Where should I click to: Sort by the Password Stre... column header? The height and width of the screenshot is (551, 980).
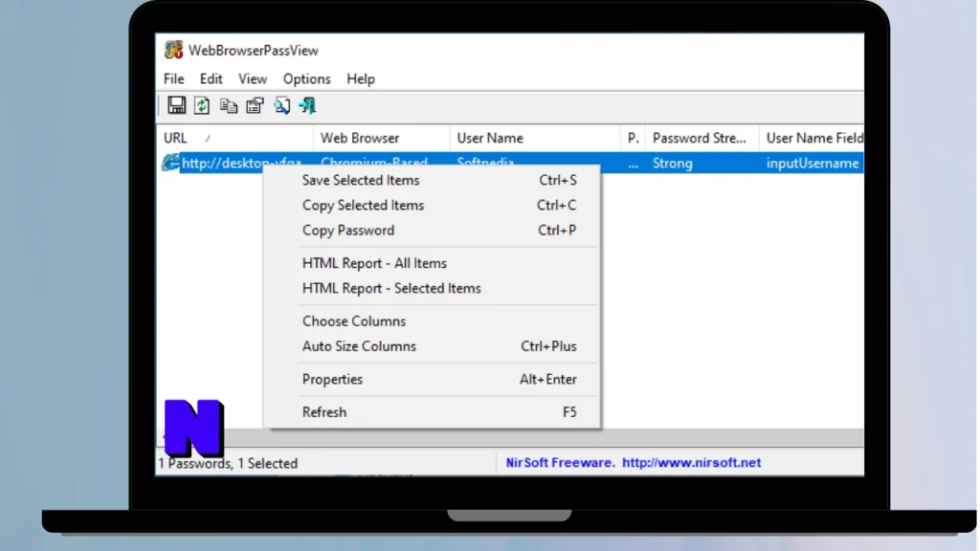(x=702, y=138)
